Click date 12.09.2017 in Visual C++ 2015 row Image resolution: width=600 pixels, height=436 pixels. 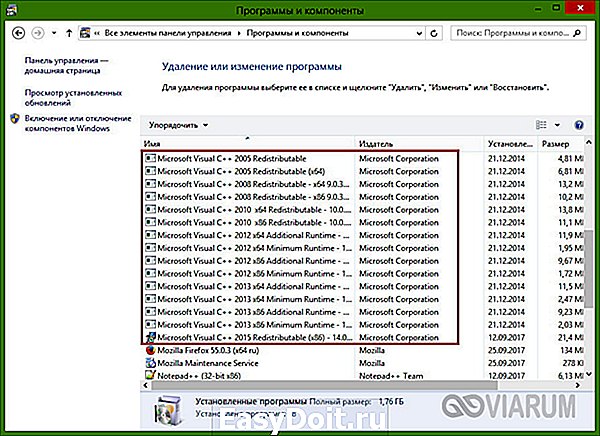pos(506,338)
